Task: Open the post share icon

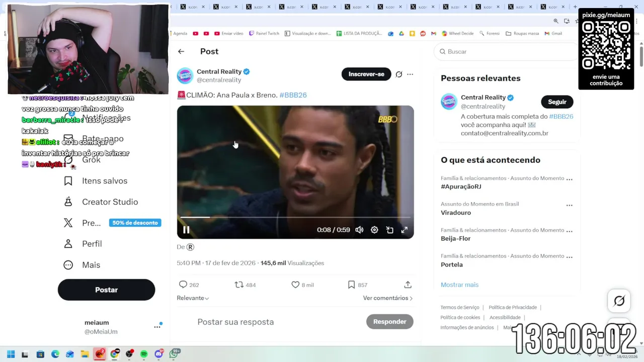Action: (x=408, y=285)
